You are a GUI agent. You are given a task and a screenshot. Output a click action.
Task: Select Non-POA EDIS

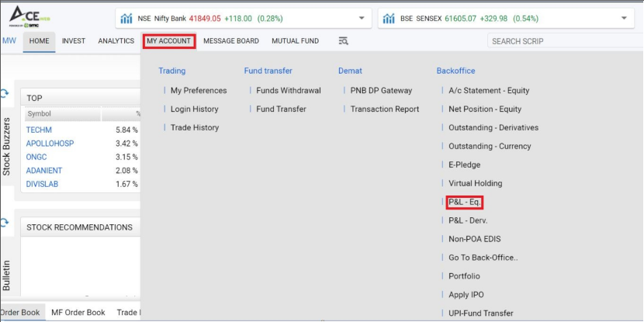474,239
